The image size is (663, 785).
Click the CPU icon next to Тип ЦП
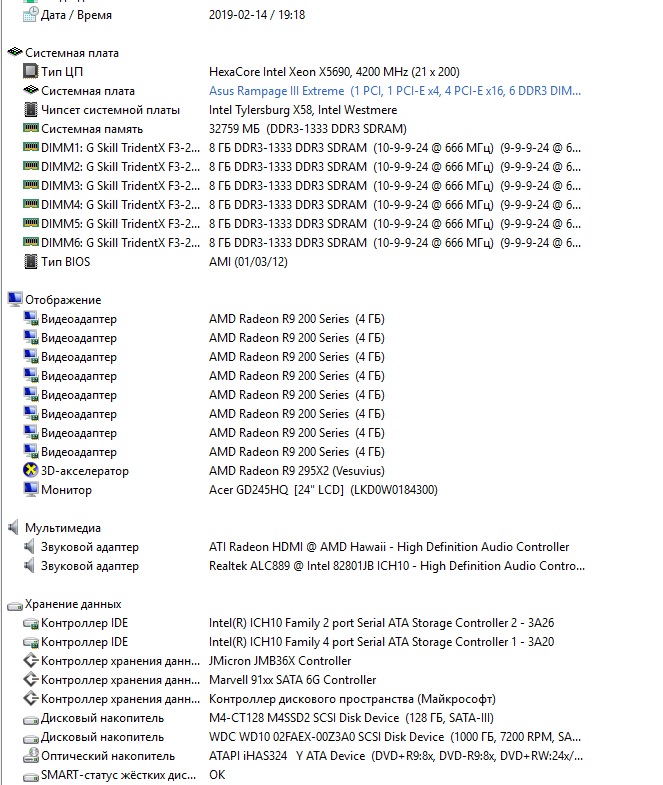31,71
